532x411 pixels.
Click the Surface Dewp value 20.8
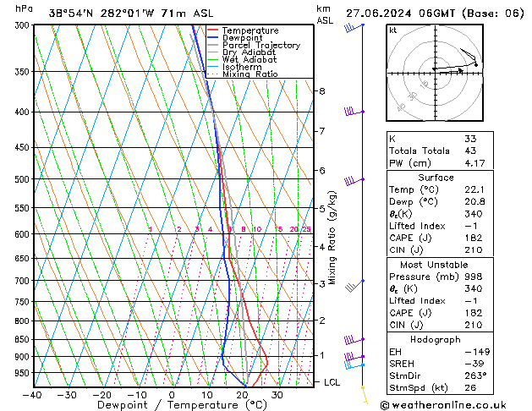(474, 202)
